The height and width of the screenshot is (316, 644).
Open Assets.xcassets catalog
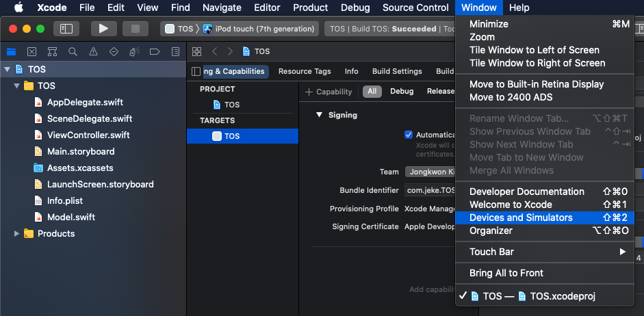80,168
